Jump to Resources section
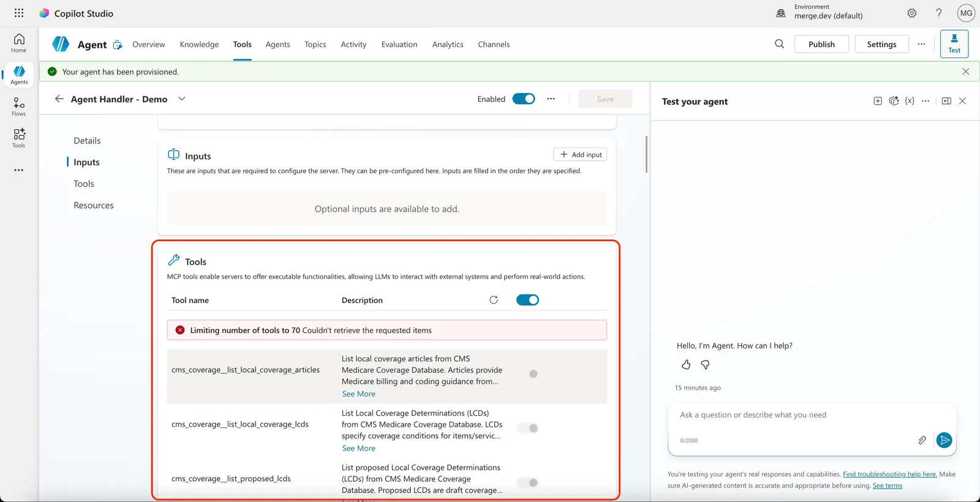980x502 pixels. [x=94, y=205]
